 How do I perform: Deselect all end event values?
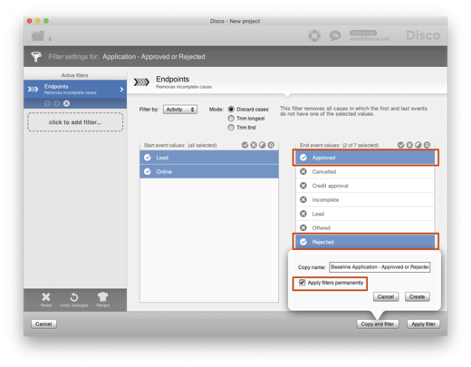tap(410, 145)
